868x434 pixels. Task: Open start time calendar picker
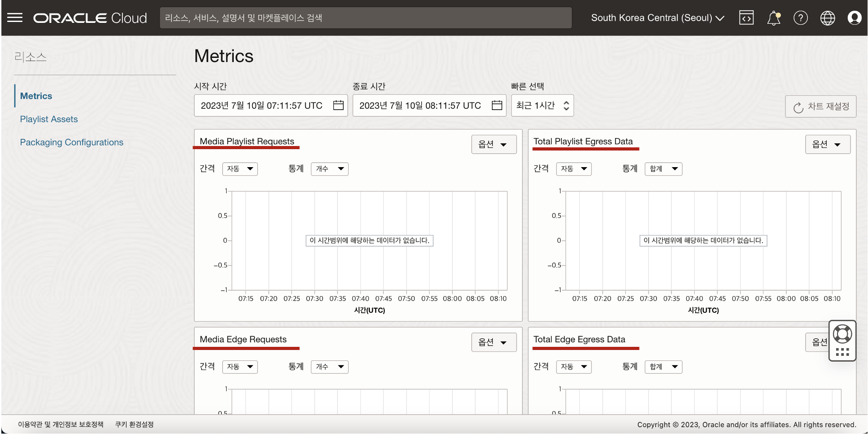[x=338, y=105]
